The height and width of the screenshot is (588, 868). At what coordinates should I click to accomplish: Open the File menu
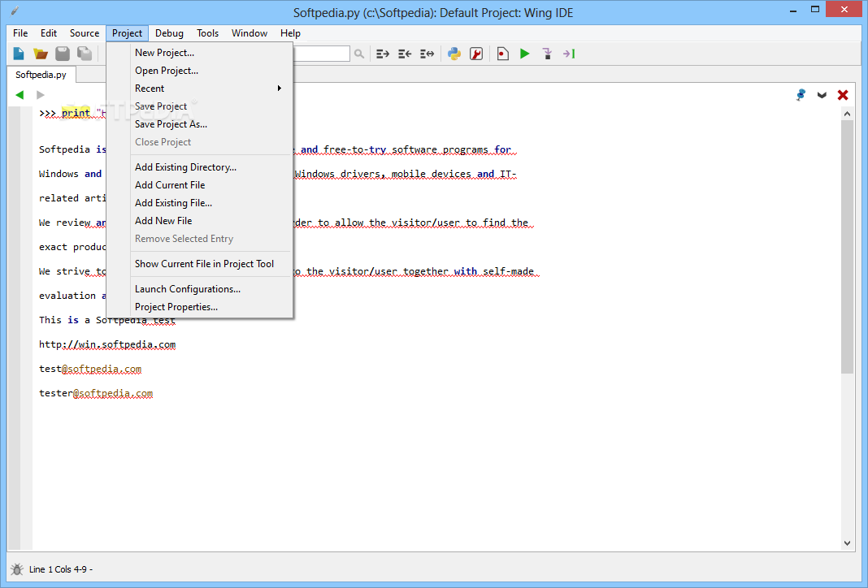(20, 33)
